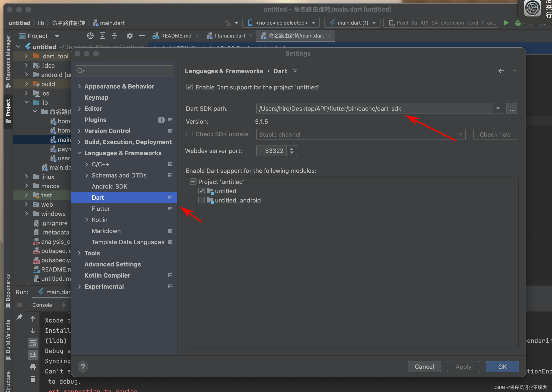Click the OK button

coord(502,367)
